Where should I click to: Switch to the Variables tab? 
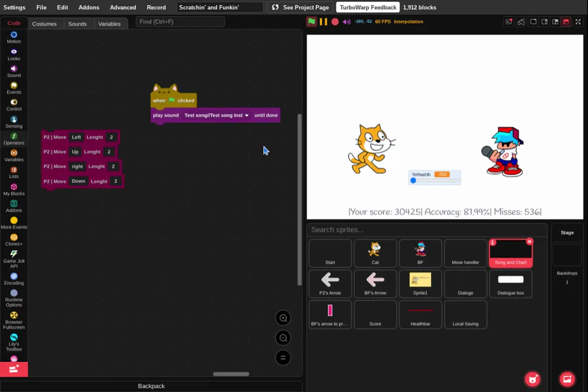point(110,24)
